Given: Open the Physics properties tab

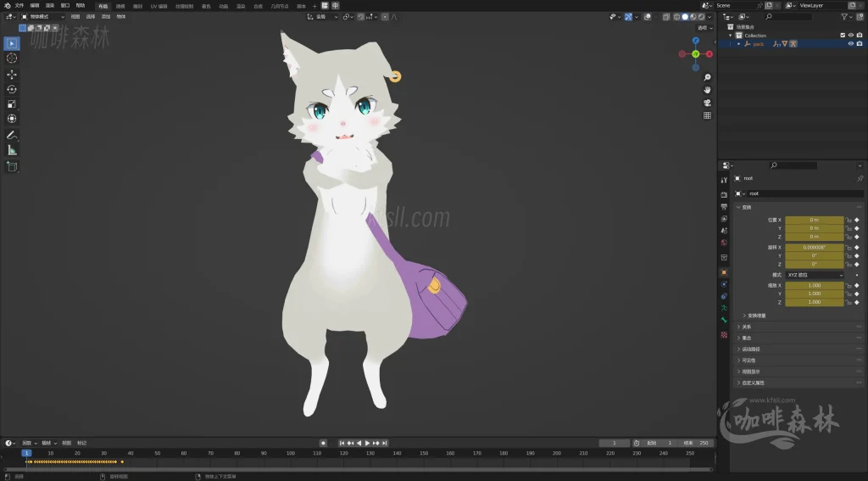Looking at the screenshot, I should tap(724, 283).
